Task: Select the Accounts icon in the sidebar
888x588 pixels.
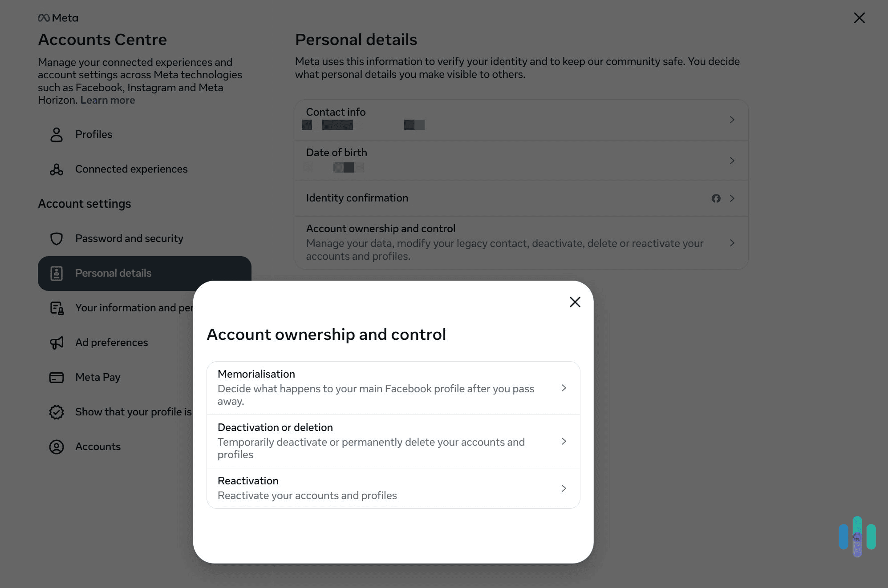Action: click(56, 447)
